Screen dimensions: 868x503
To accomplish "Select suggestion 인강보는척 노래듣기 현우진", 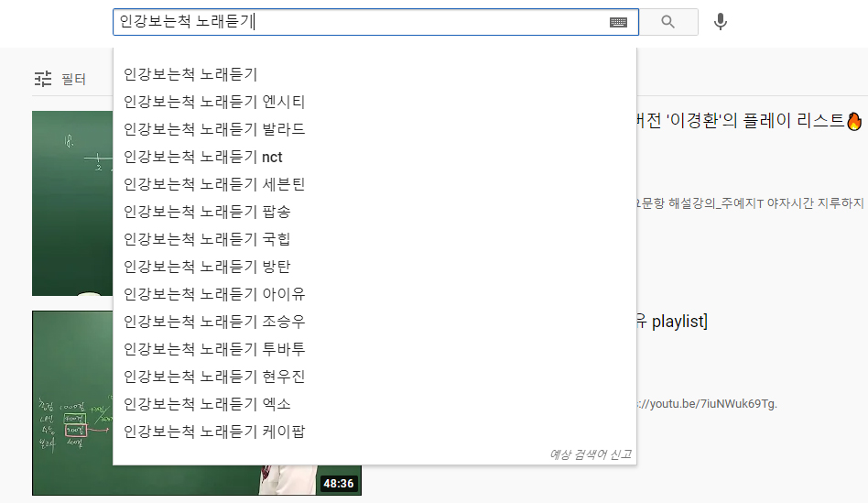I will [x=374, y=377].
